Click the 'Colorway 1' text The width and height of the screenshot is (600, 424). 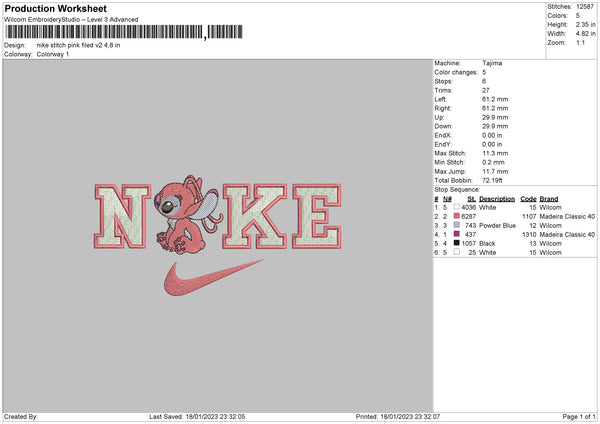point(53,54)
